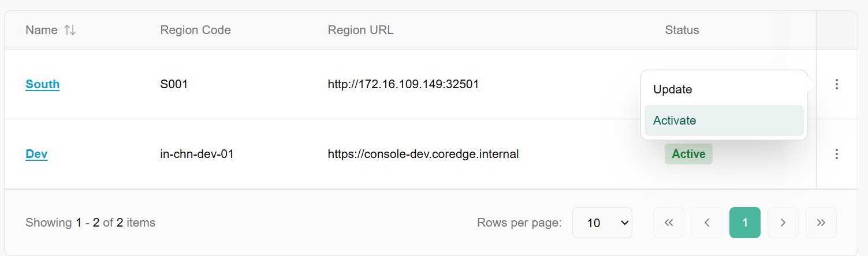Expand the Rows per page dropdown
868x256 pixels.
[x=602, y=223]
